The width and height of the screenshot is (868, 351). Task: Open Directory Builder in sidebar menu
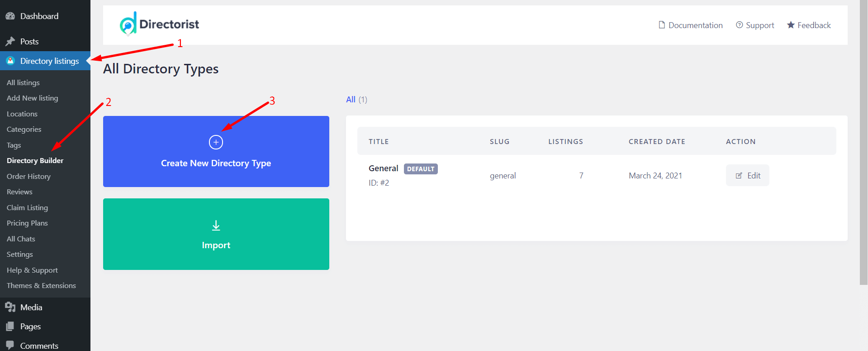35,160
